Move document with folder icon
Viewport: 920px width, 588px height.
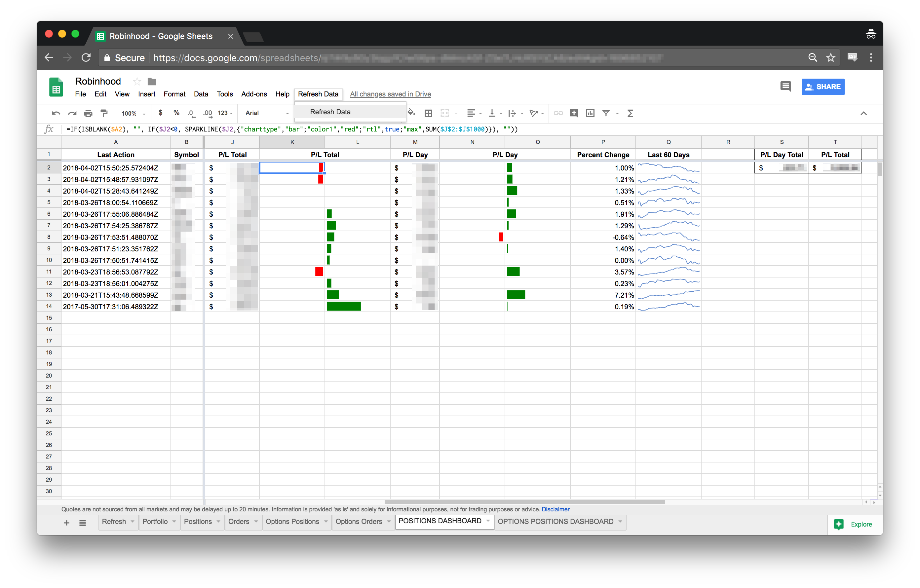(x=152, y=81)
